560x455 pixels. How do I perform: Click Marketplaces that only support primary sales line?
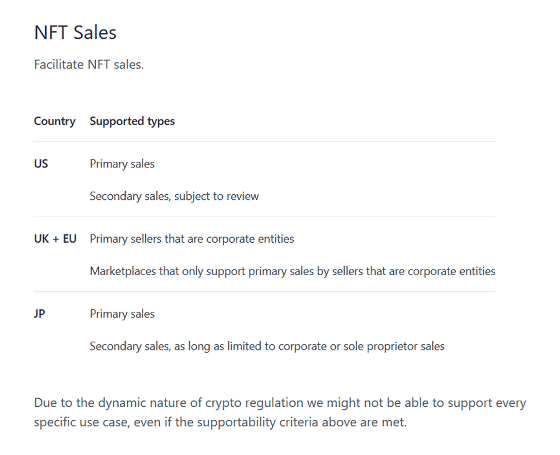tap(292, 271)
